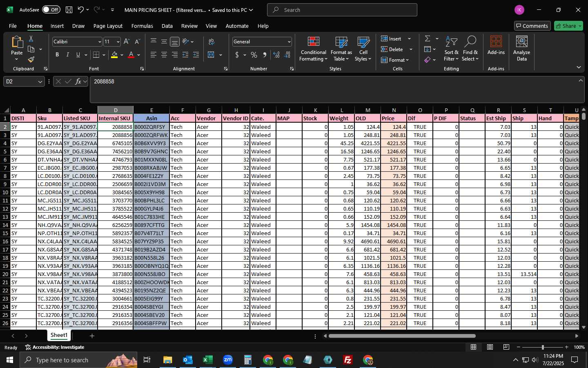
Task: Switch to the Data tab
Action: 167,26
